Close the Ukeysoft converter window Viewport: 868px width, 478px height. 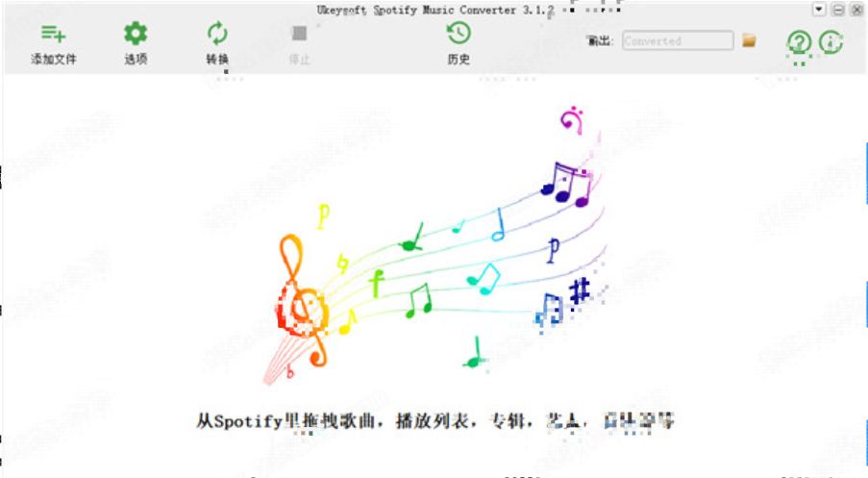(x=856, y=10)
